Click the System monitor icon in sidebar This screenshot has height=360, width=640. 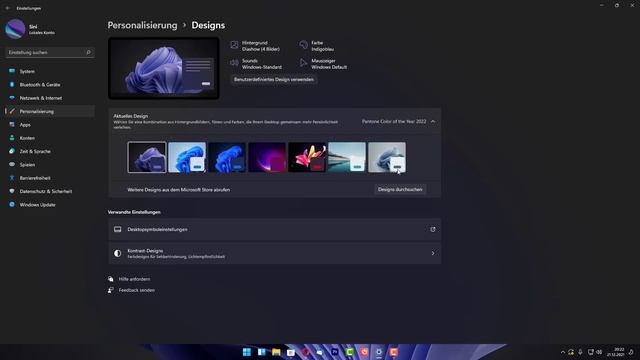click(12, 71)
